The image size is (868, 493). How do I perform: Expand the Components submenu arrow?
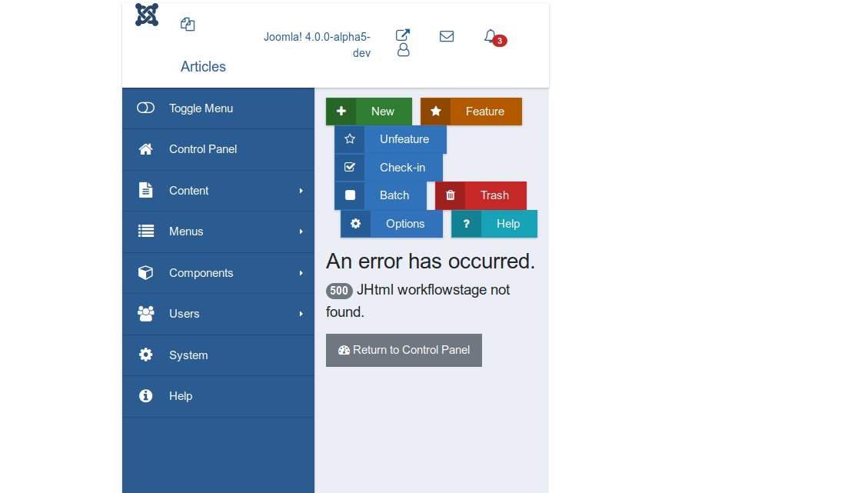tap(301, 273)
